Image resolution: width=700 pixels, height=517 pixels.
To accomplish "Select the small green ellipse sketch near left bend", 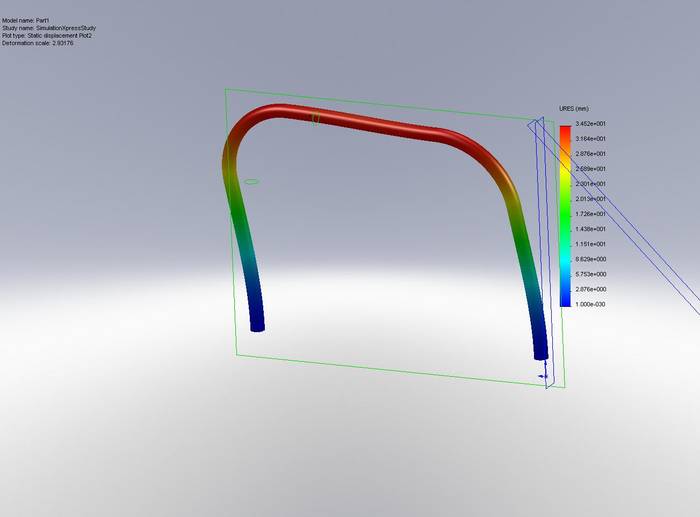I will coord(252,182).
